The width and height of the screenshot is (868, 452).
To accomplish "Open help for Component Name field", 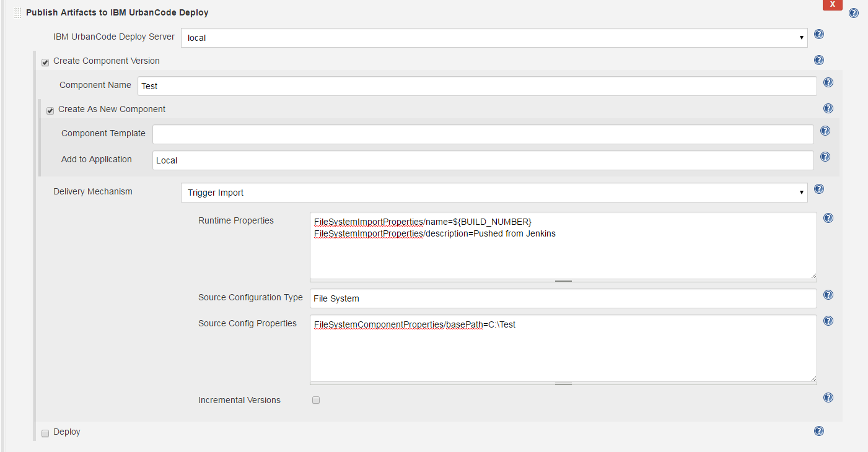I will click(x=828, y=83).
